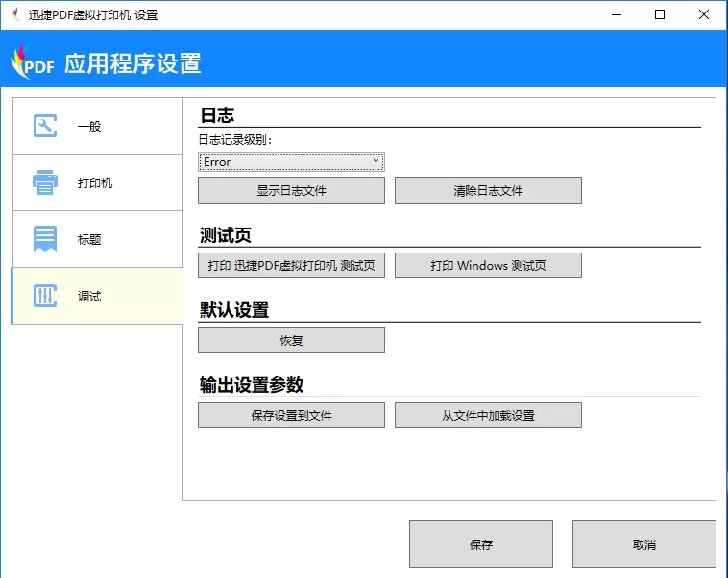The height and width of the screenshot is (578, 728).
Task: Click 打印 Windows 测试页 button
Action: tap(488, 266)
